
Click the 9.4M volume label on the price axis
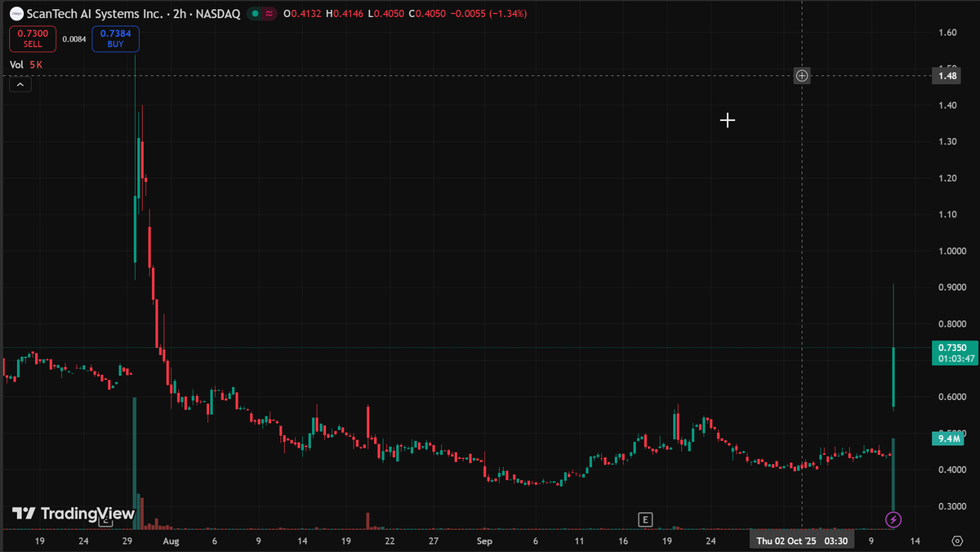pos(948,438)
